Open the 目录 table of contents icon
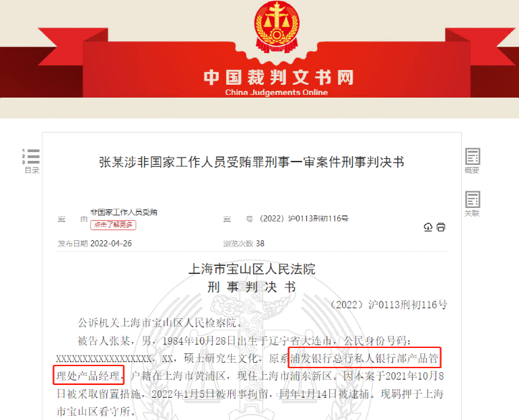 [31, 161]
